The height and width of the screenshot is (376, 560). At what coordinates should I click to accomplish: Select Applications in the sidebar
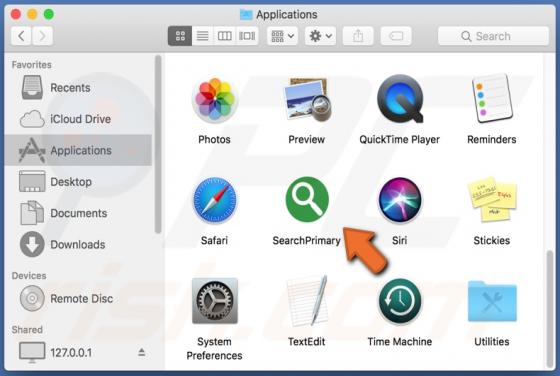[79, 150]
